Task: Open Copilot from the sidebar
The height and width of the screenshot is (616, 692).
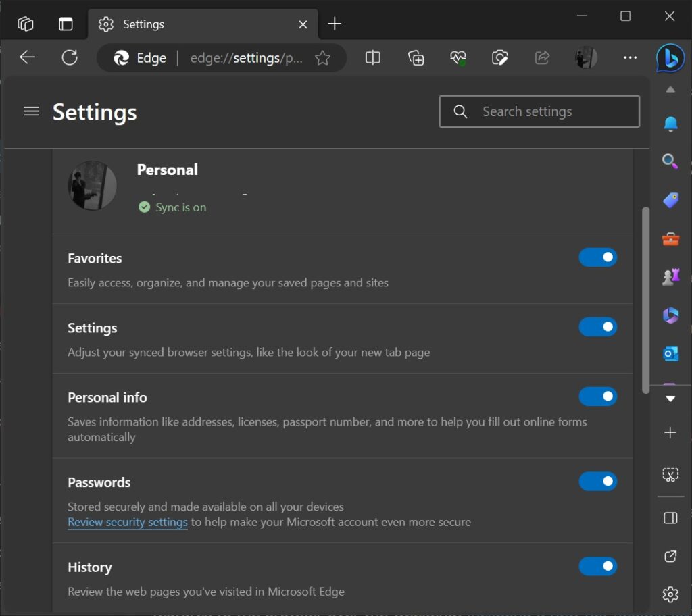Action: pyautogui.click(x=670, y=58)
